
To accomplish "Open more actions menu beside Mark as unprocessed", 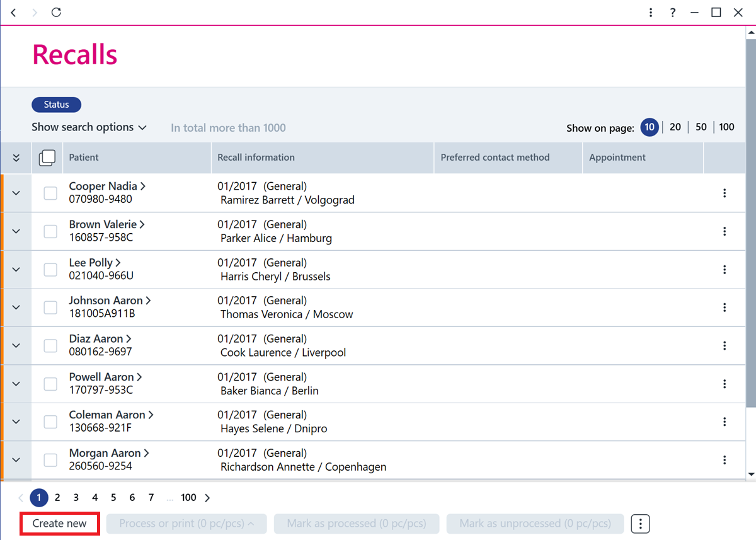I will [x=640, y=524].
